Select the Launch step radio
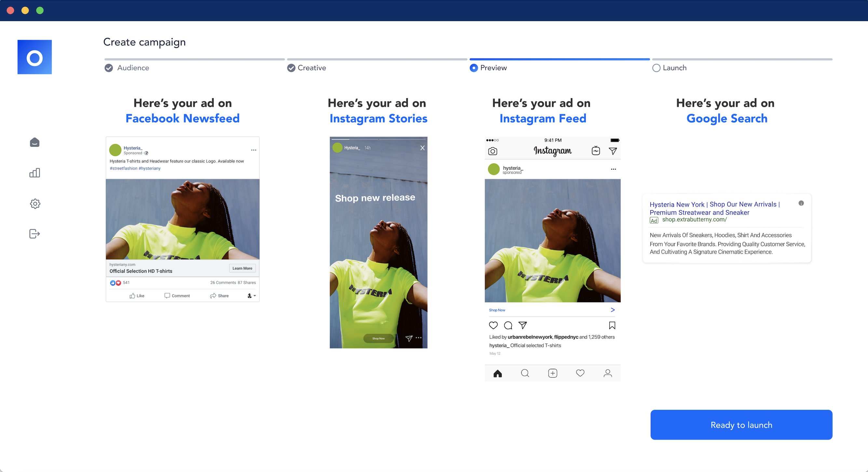 [x=656, y=68]
